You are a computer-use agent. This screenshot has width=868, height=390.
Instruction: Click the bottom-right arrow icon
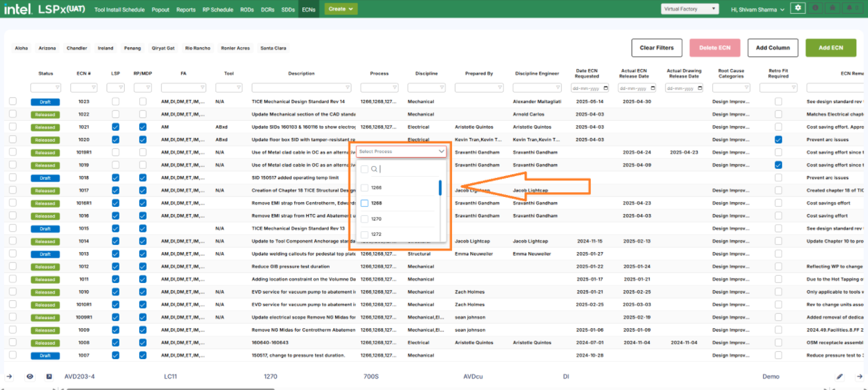point(859,376)
